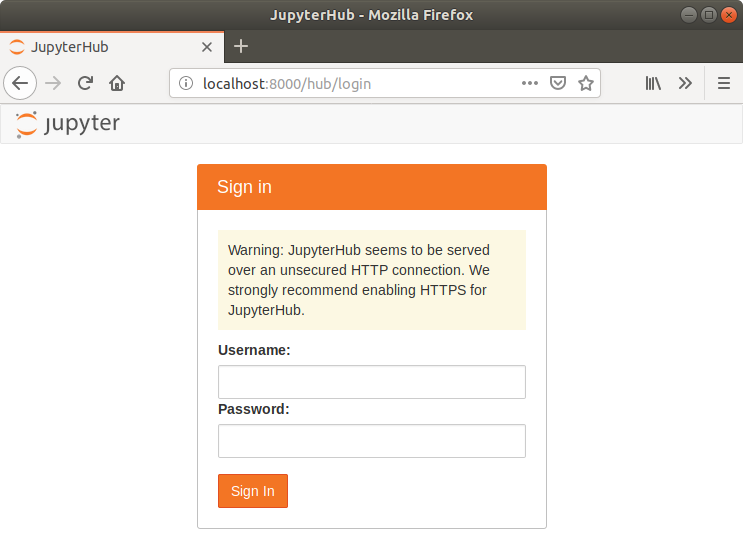The width and height of the screenshot is (743, 549).
Task: Open page actions three-dot menu
Action: [x=529, y=83]
